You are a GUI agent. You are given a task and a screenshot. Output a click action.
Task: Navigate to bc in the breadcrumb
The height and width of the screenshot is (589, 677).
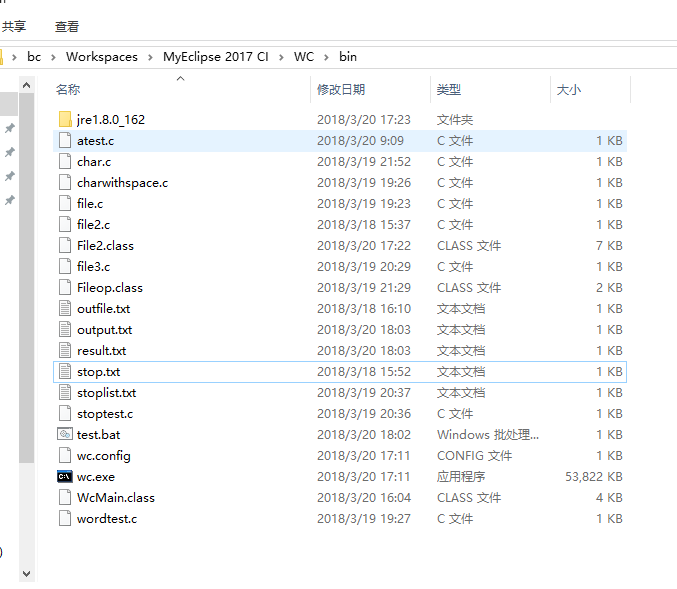[x=34, y=57]
